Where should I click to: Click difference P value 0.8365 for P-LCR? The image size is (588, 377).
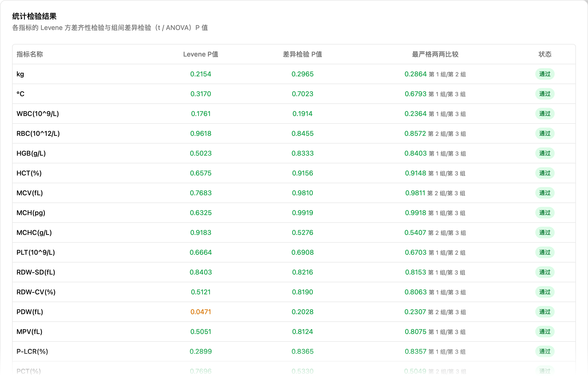tap(302, 352)
